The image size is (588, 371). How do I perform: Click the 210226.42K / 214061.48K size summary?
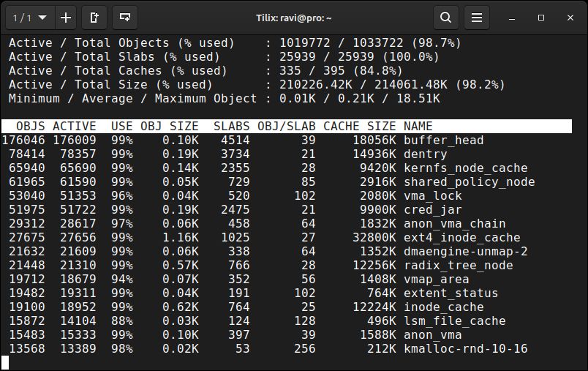point(363,85)
